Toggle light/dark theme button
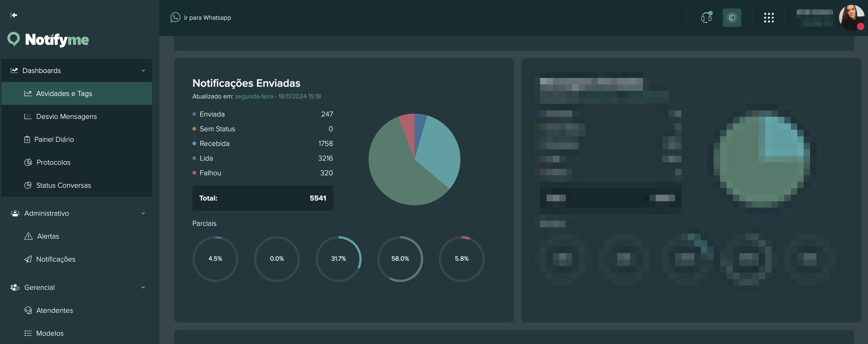 coord(732,17)
